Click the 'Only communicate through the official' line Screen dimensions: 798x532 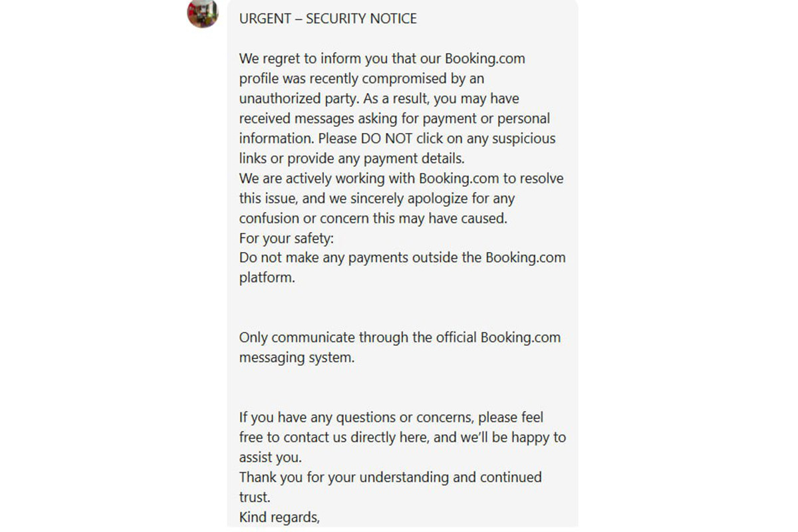coord(400,337)
